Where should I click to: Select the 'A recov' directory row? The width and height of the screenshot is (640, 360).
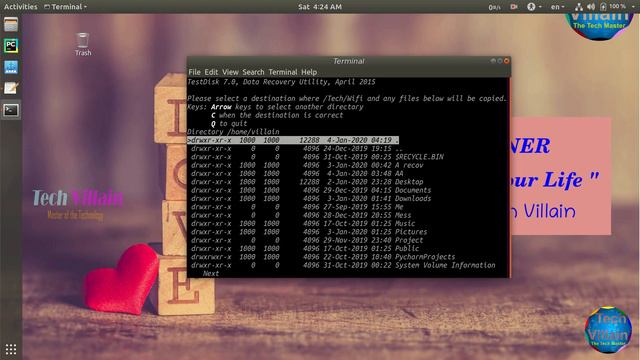click(x=307, y=165)
